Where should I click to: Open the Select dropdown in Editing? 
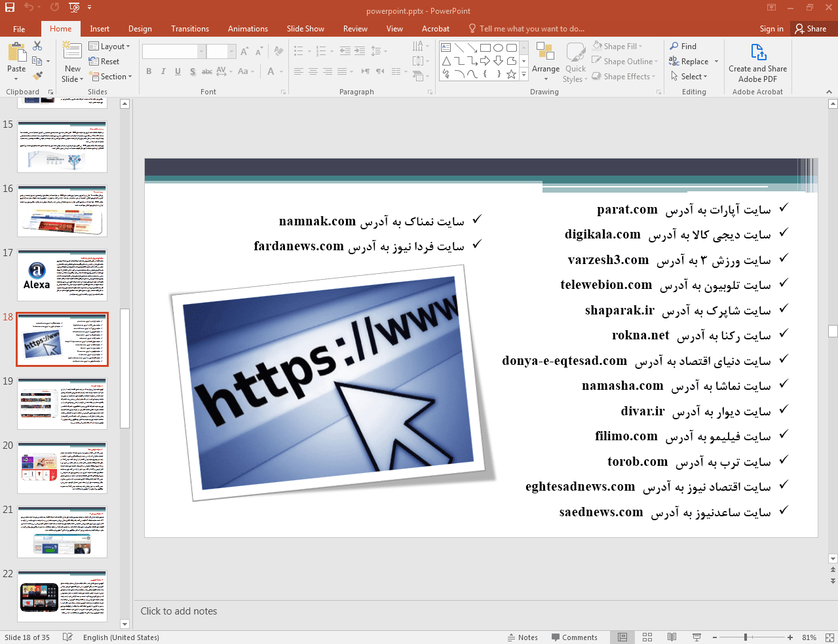click(689, 77)
